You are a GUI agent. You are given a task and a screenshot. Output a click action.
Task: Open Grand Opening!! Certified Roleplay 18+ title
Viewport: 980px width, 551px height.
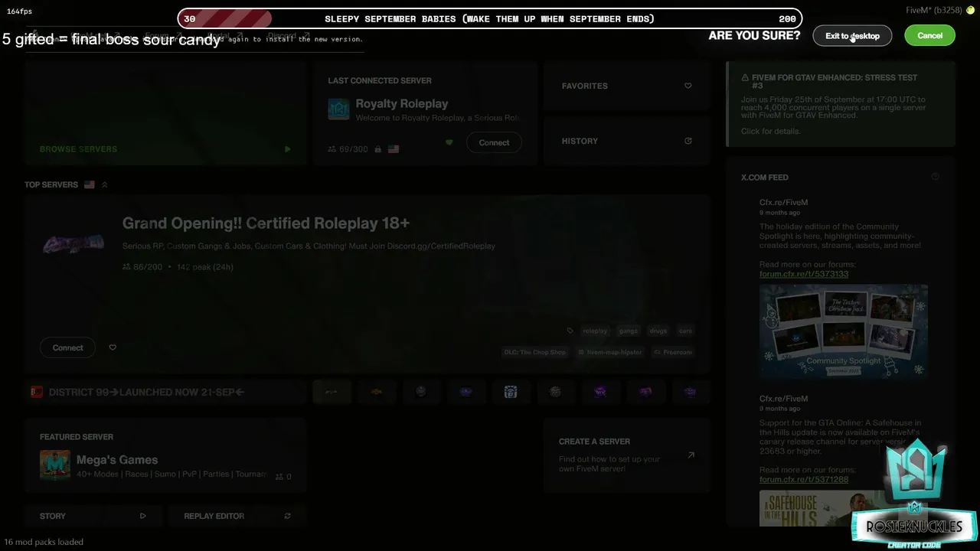point(266,223)
